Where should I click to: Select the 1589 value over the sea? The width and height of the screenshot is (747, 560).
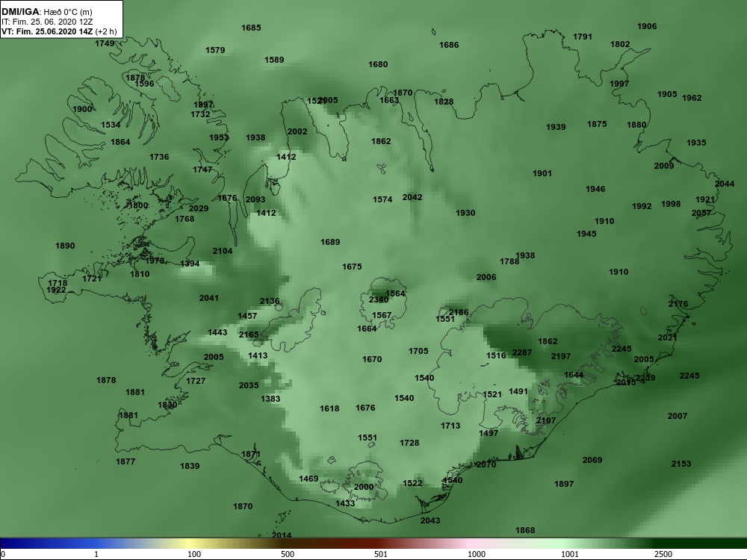click(274, 60)
